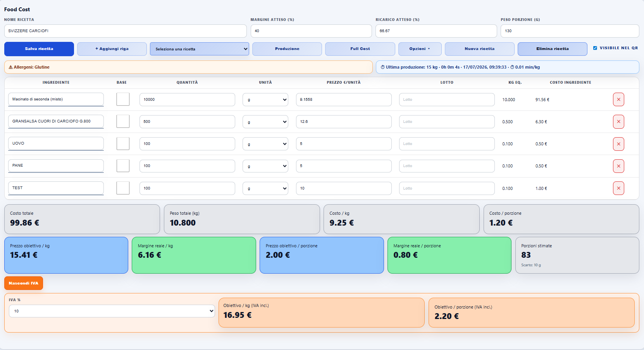The width and height of the screenshot is (644, 350).
Task: Edit ingredient name Macinato di seconda (misto)
Action: tap(56, 99)
